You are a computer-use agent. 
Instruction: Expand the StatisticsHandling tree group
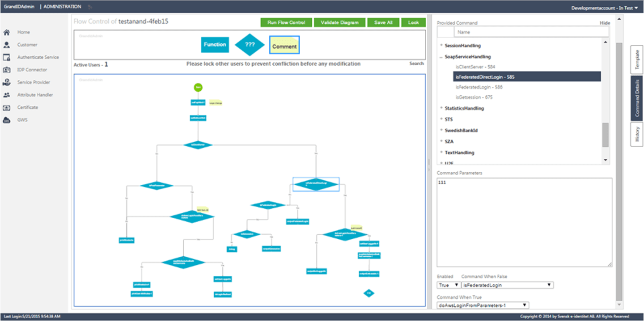441,108
